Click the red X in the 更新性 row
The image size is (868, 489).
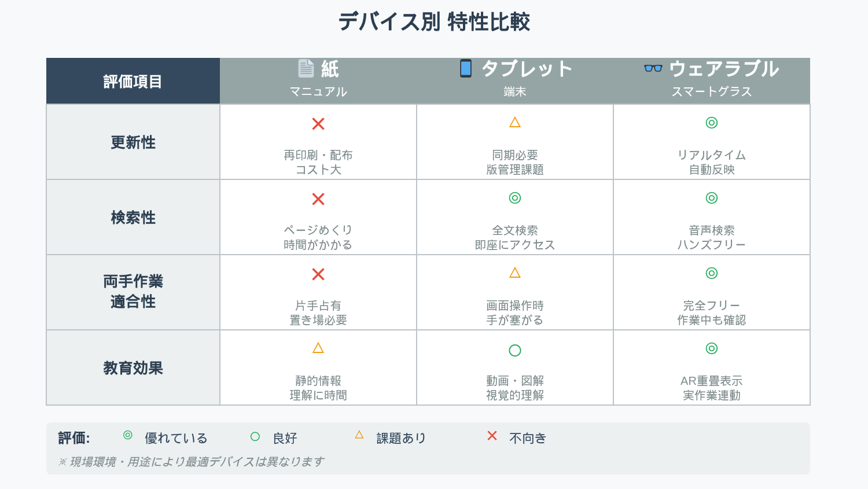coord(318,124)
